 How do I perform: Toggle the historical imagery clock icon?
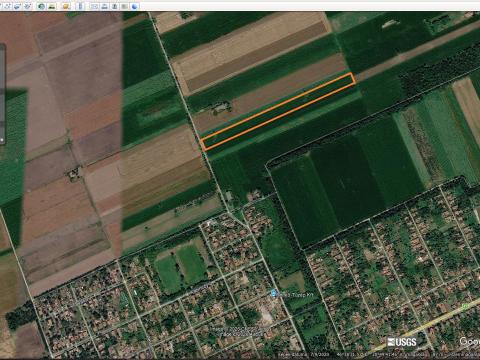(x=41, y=6)
